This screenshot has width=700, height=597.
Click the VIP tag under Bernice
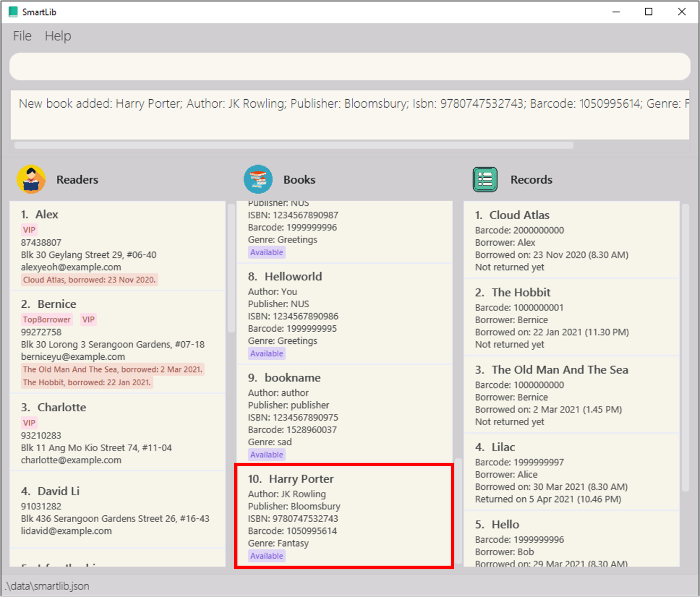tap(88, 319)
